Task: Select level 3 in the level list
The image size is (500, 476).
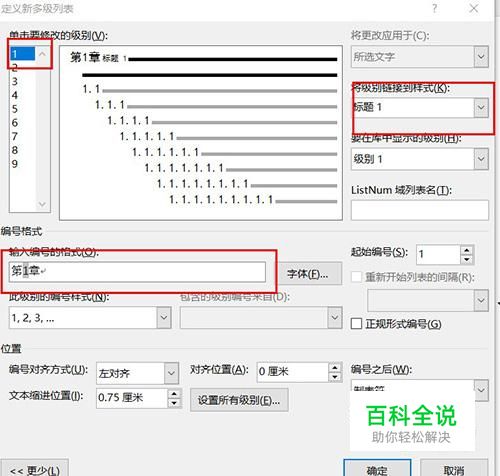Action: [15, 81]
